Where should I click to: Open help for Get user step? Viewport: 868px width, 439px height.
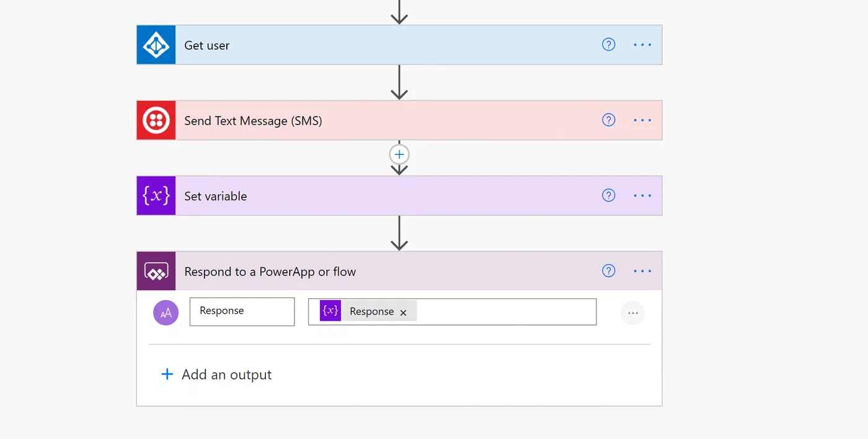609,45
